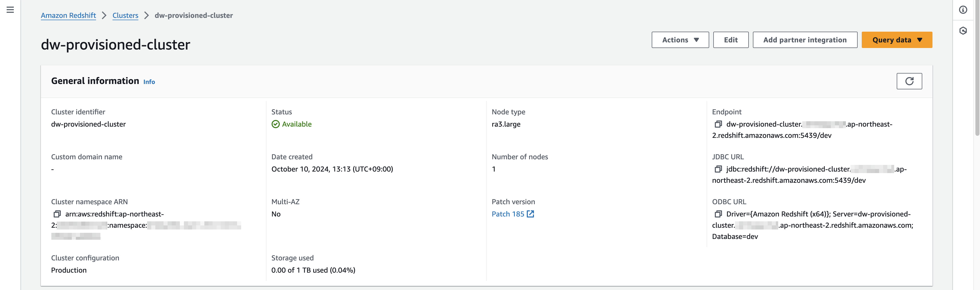The width and height of the screenshot is (980, 290).
Task: Open the info panel icon at top right
Action: (963, 10)
